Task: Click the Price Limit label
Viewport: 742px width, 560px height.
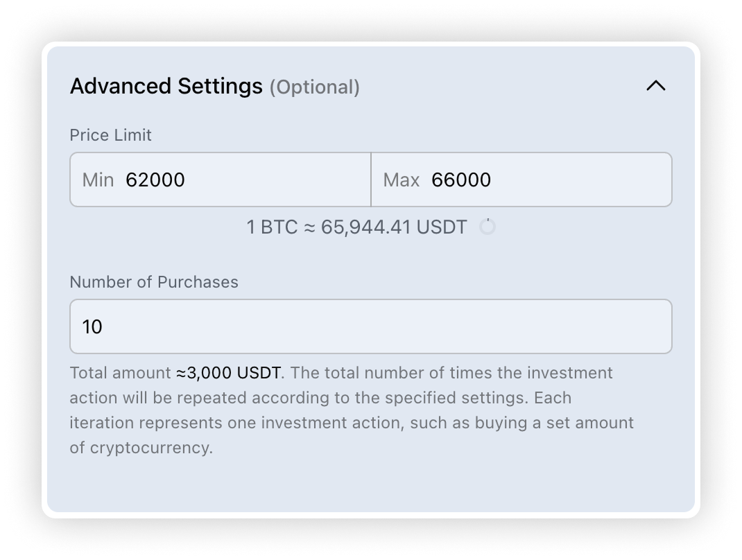Action: click(110, 135)
